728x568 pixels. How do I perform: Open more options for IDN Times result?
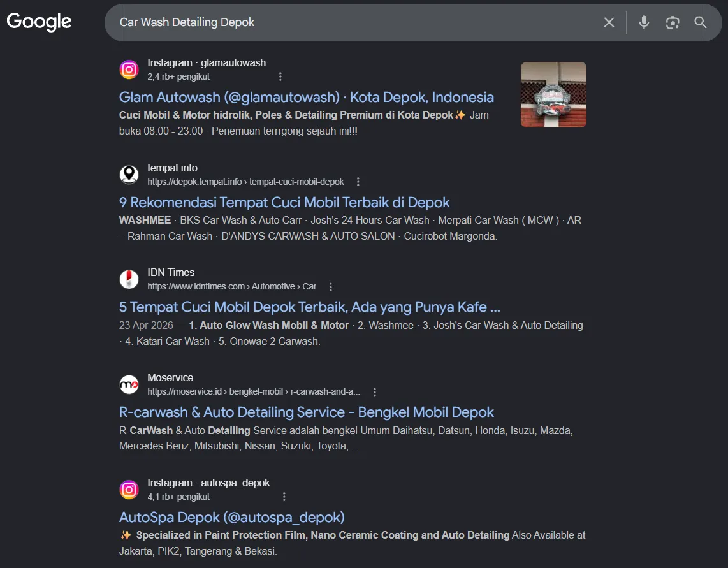pyautogui.click(x=331, y=287)
